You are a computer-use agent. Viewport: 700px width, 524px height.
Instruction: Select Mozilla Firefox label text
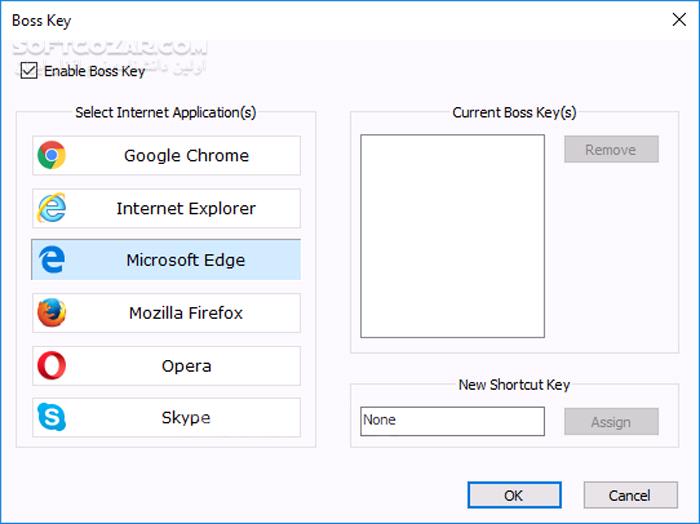tap(186, 313)
